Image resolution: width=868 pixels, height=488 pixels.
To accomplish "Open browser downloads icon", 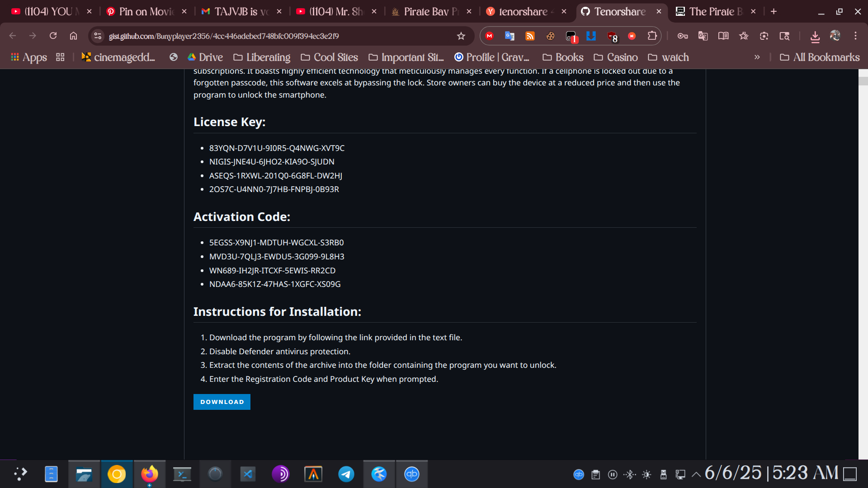I will (815, 36).
